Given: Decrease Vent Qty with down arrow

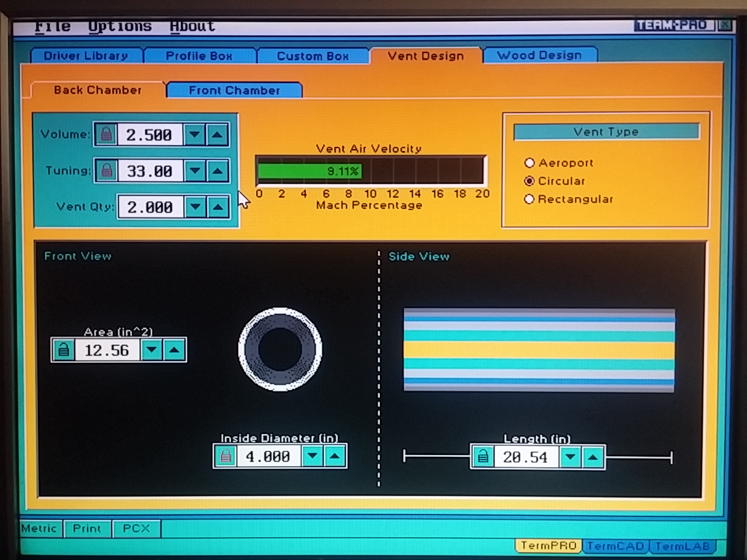Looking at the screenshot, I should tap(196, 206).
